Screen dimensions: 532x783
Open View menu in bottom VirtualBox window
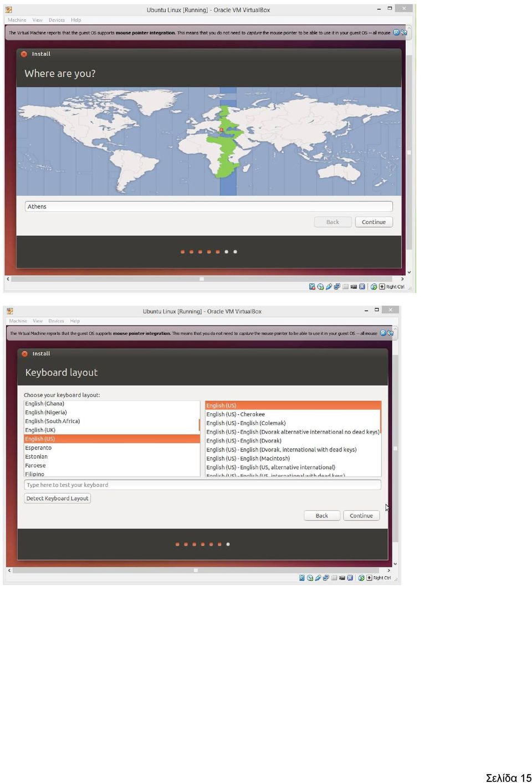pos(38,321)
